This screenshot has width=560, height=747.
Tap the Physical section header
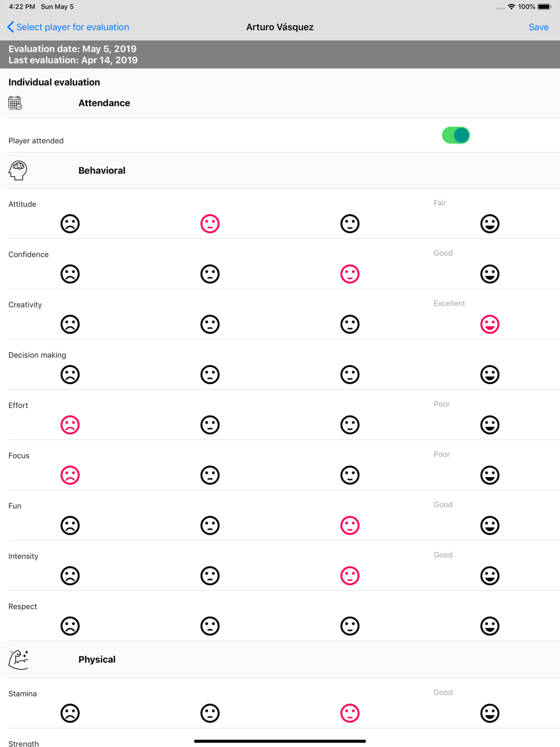click(97, 660)
